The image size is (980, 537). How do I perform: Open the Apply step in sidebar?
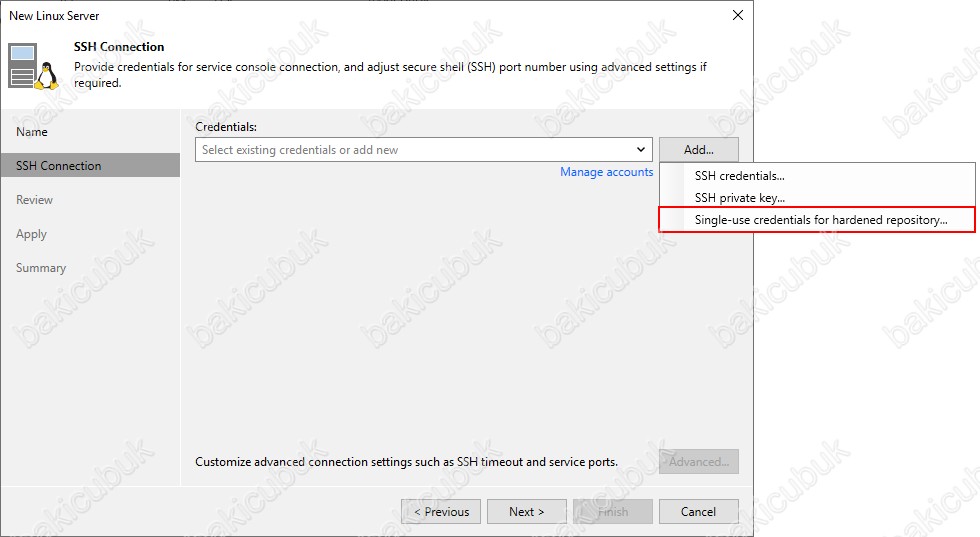pyautogui.click(x=32, y=234)
